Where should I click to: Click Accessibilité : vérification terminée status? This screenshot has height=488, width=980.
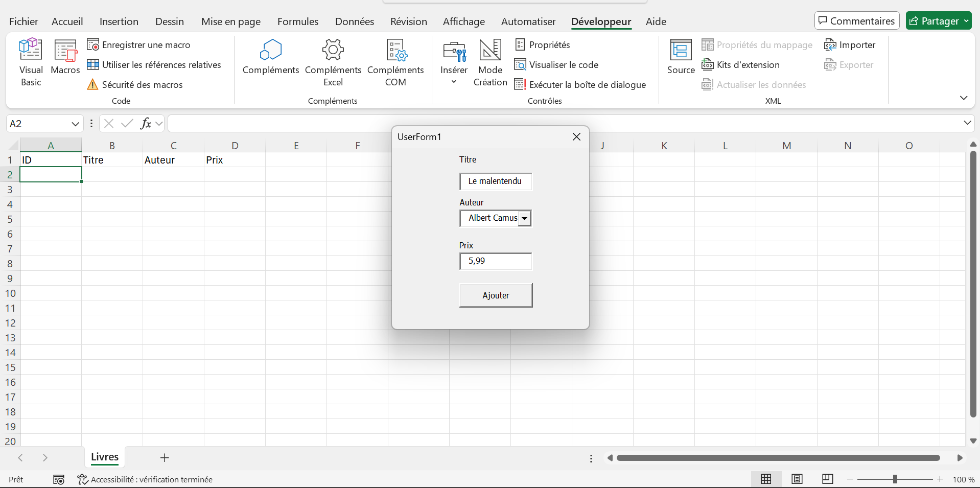pos(145,479)
